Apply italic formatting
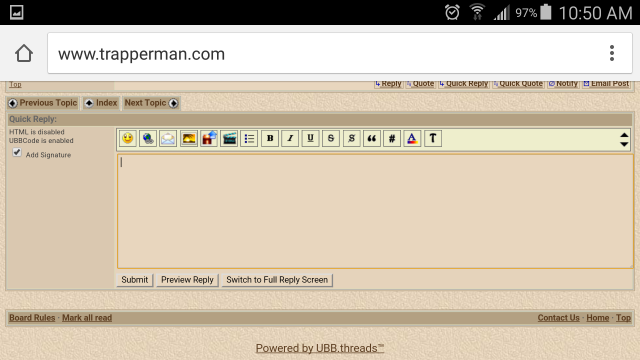640x360 pixels. 290,138
